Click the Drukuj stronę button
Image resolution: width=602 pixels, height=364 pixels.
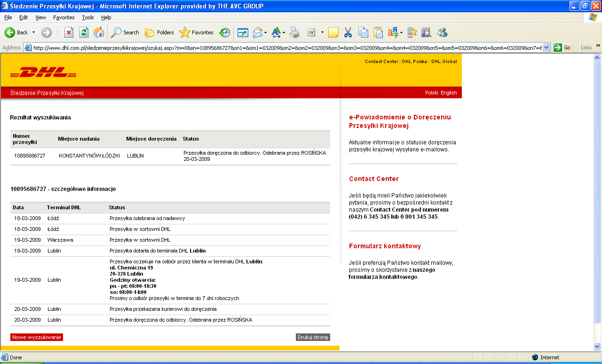point(313,337)
